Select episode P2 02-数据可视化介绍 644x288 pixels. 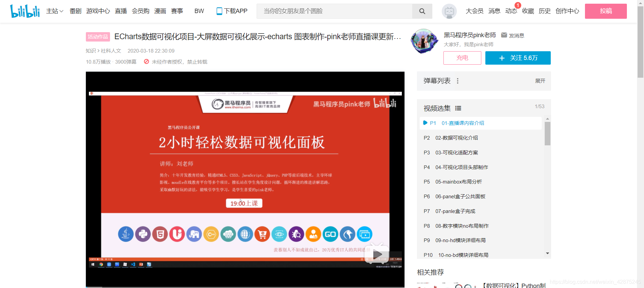(480, 138)
